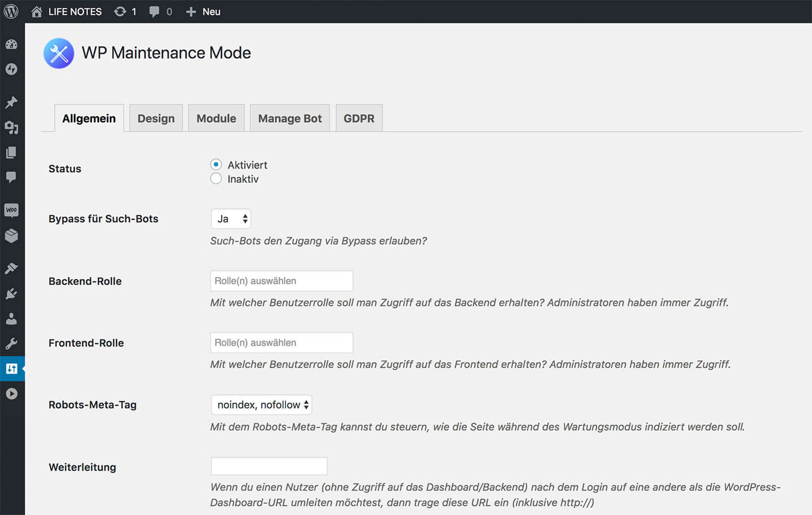
Task: Click the plus Neu icon in admin bar
Action: tap(191, 11)
